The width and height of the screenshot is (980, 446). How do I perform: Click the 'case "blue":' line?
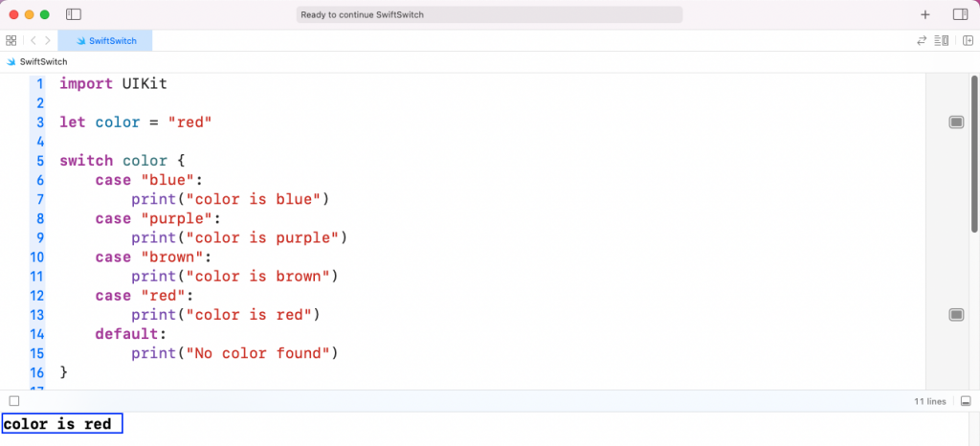(x=149, y=180)
